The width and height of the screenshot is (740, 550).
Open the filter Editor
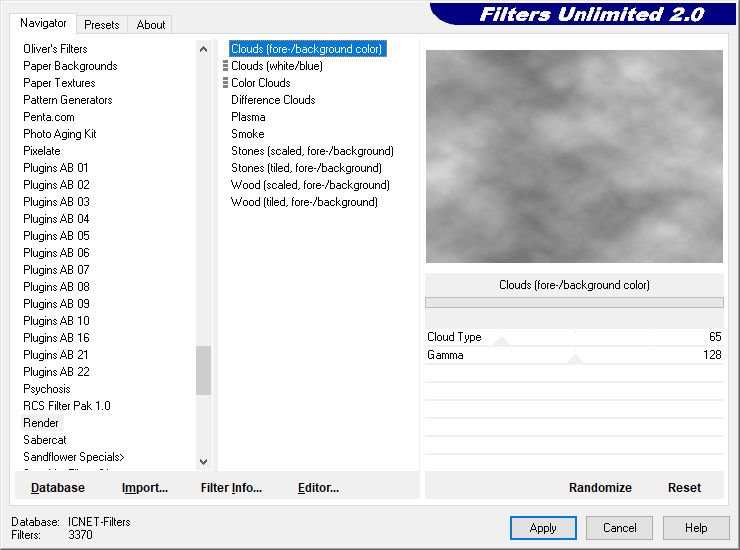click(x=318, y=488)
